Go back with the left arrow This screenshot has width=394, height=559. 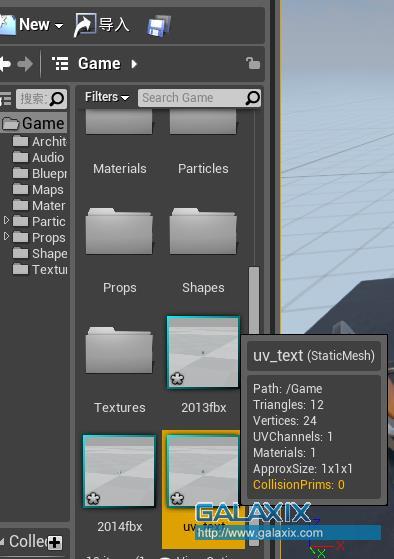pos(5,64)
